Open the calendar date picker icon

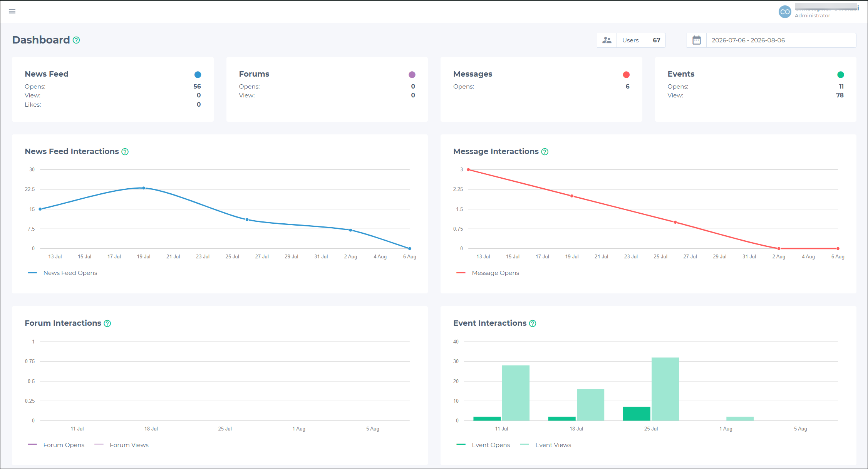pos(697,40)
